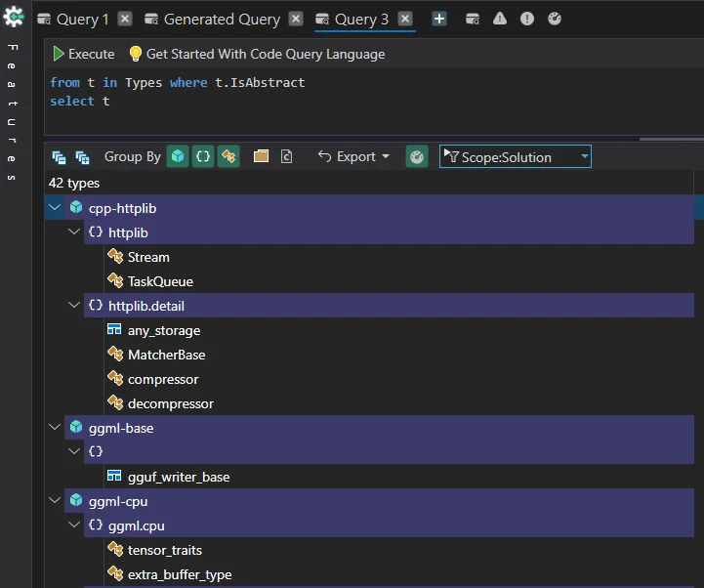The width and height of the screenshot is (704, 588).
Task: Click the httplib.detail braces icon
Action: 96,305
